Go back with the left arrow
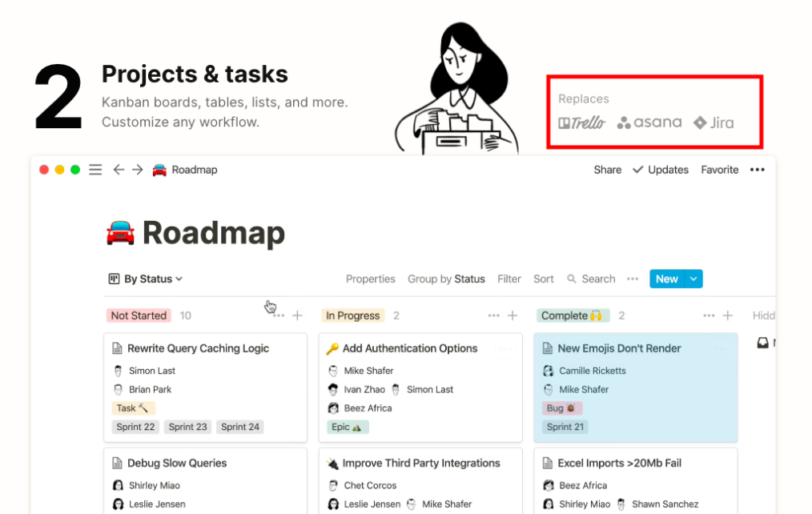This screenshot has height=514, width=812. coord(119,170)
